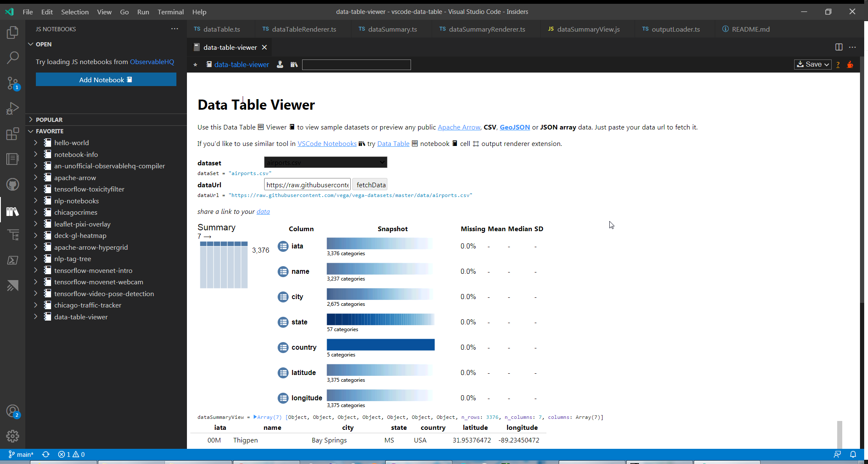Click the dataUrl input field

click(x=308, y=185)
